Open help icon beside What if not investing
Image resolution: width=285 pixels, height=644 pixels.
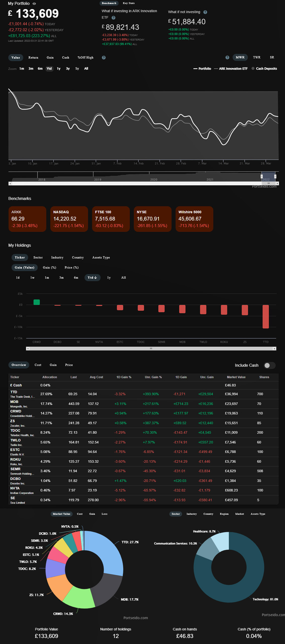(205, 12)
